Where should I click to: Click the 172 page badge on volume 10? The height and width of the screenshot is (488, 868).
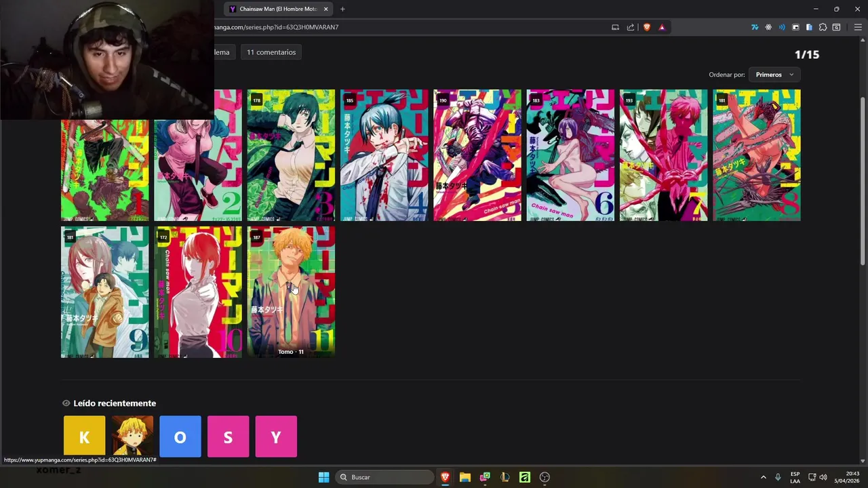tap(163, 237)
